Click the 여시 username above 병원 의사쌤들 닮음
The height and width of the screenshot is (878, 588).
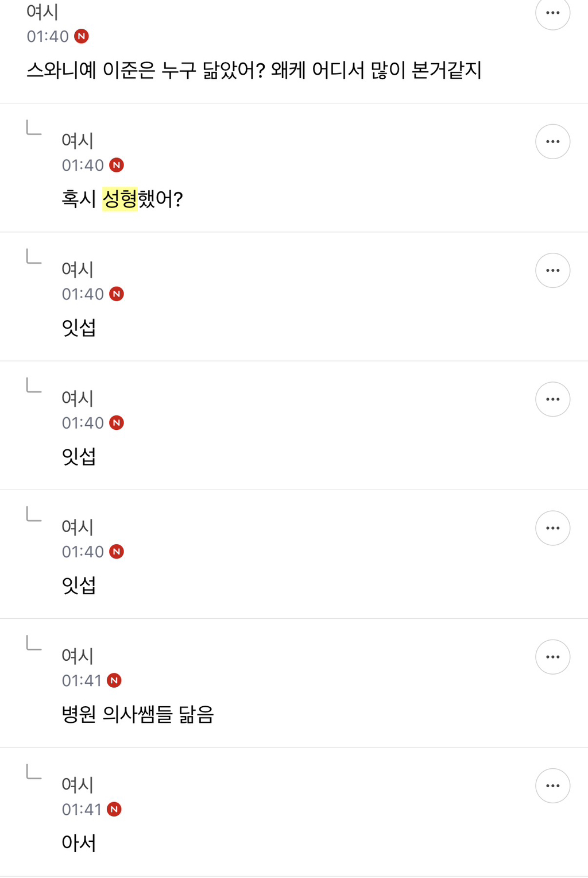[78, 656]
